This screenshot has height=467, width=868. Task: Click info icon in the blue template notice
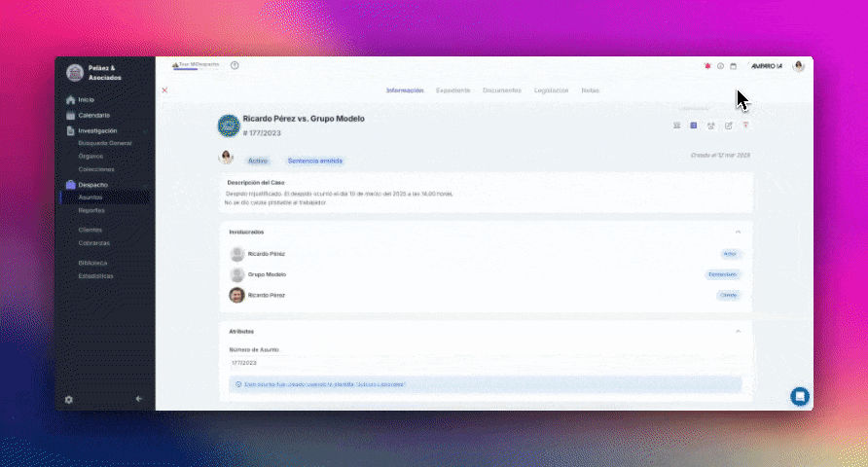[x=238, y=384]
